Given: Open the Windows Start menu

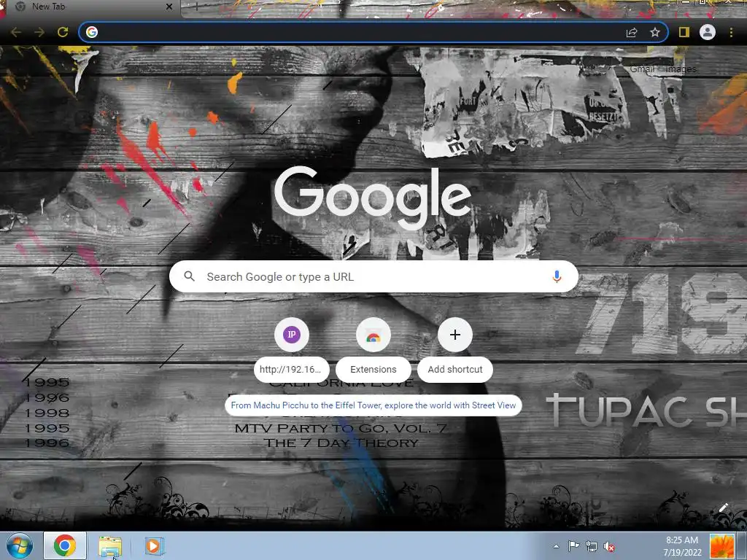Looking at the screenshot, I should 19,545.
